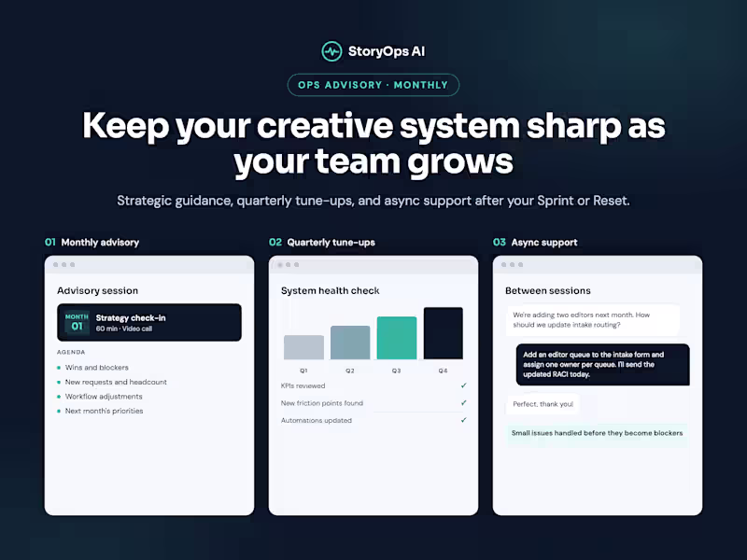Click the 'Between sessions' card title

pyautogui.click(x=548, y=290)
